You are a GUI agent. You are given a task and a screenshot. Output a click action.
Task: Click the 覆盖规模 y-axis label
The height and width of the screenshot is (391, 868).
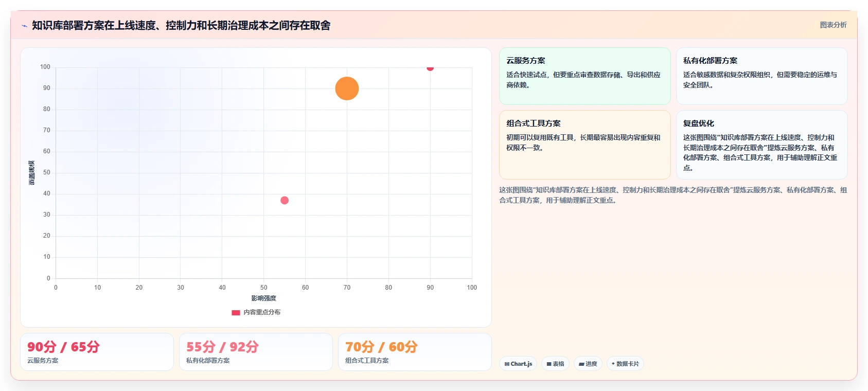pyautogui.click(x=32, y=173)
